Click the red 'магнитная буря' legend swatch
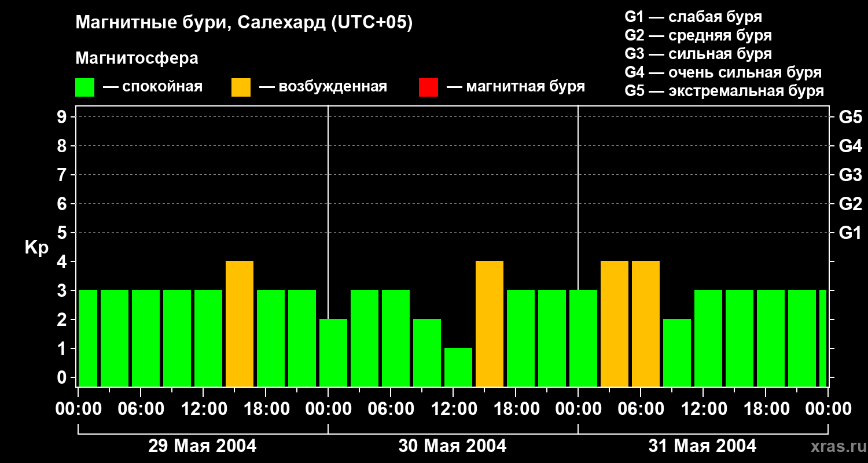 coord(429,87)
